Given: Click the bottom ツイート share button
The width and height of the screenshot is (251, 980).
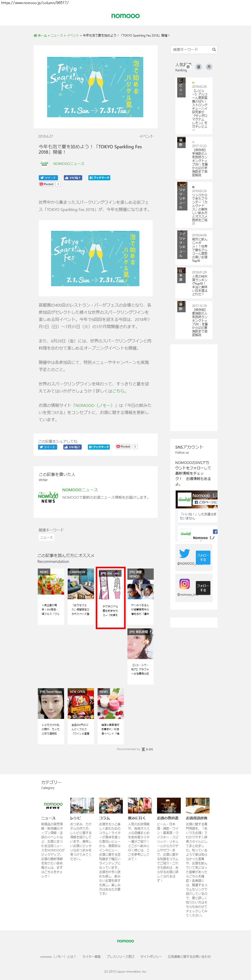Looking at the screenshot, I should click(x=48, y=447).
